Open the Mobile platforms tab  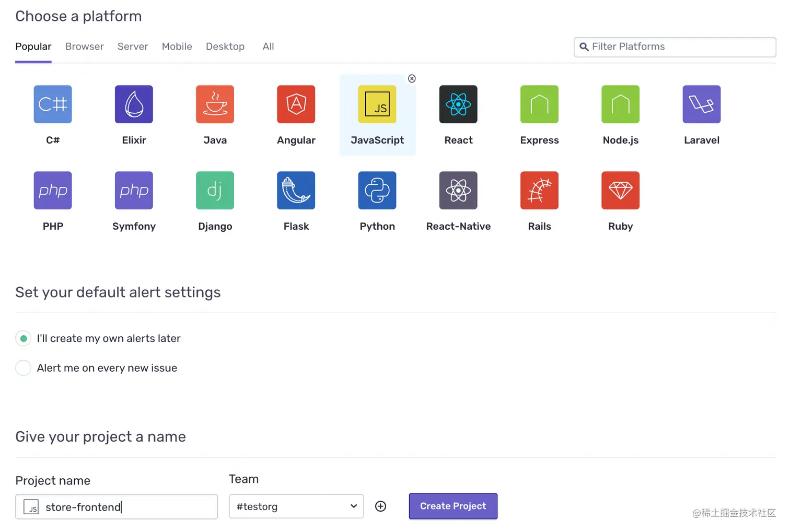(177, 46)
